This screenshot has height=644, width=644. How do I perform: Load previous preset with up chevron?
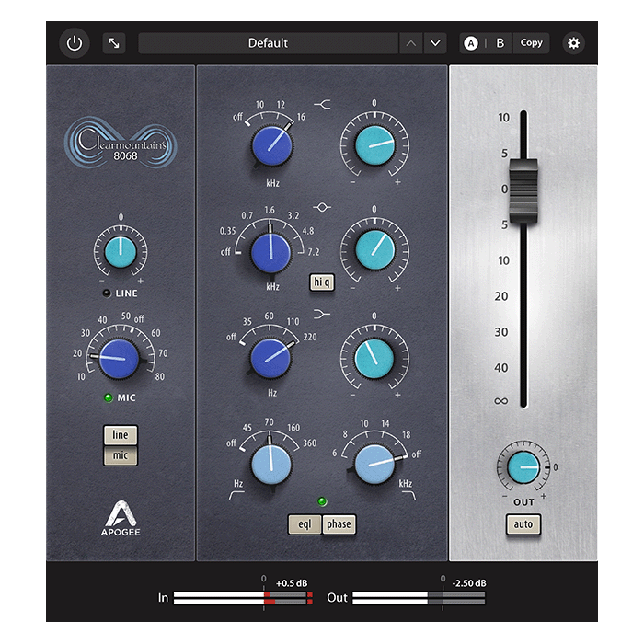[411, 43]
